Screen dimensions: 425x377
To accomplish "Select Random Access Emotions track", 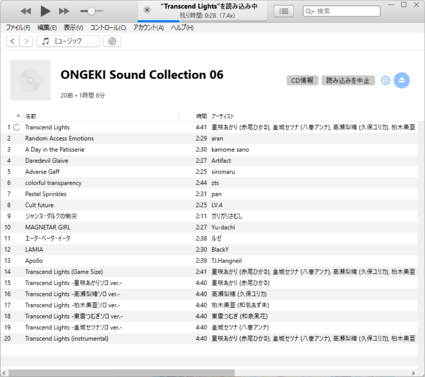I will pyautogui.click(x=209, y=138).
